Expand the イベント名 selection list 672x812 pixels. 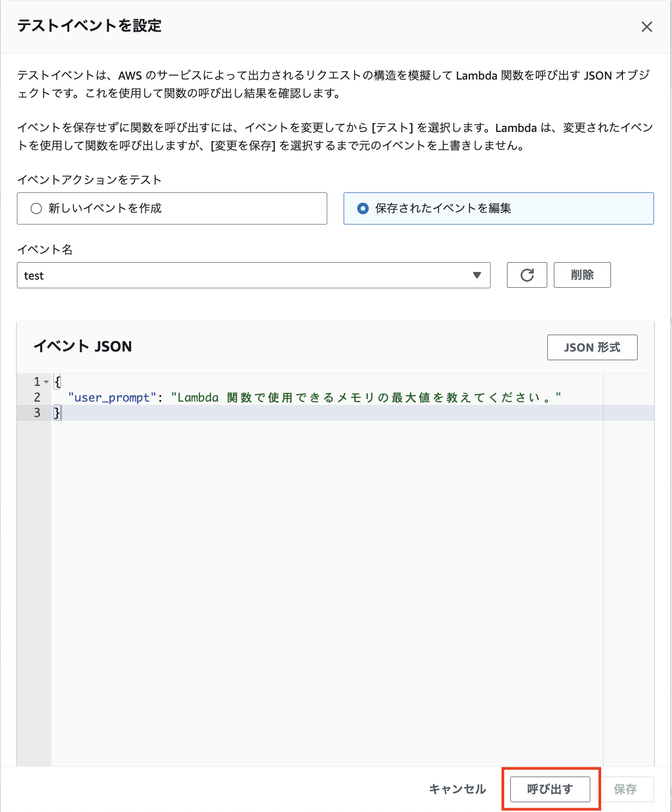(476, 275)
